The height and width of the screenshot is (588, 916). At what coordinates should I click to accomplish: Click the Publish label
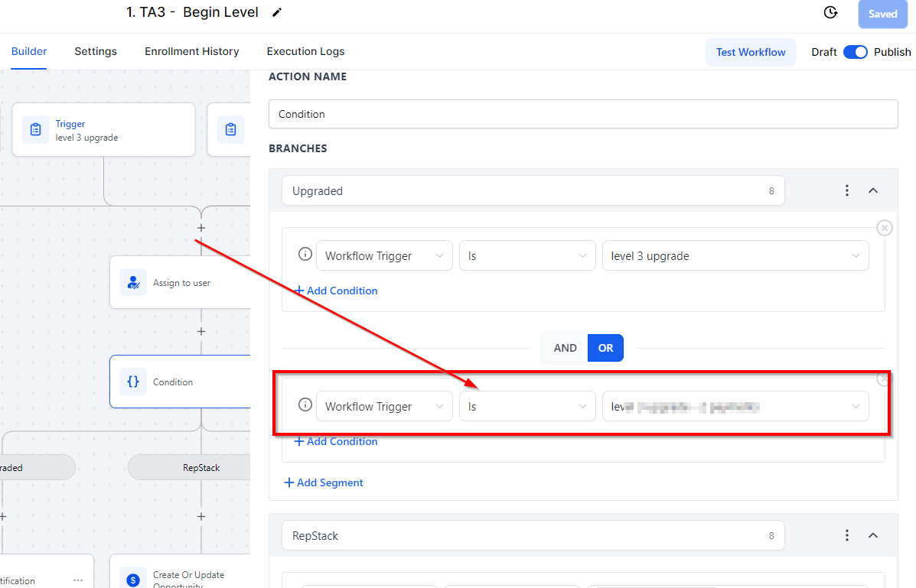coord(892,52)
